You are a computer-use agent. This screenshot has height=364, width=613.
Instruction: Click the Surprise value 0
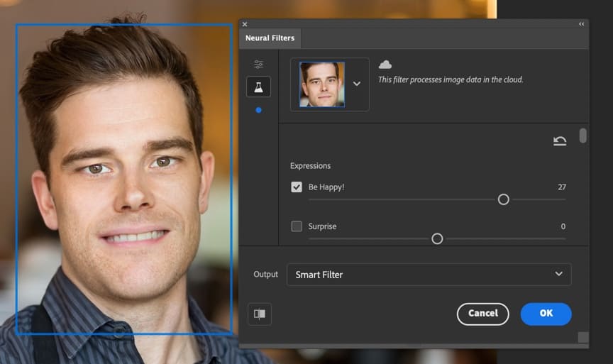[563, 226]
